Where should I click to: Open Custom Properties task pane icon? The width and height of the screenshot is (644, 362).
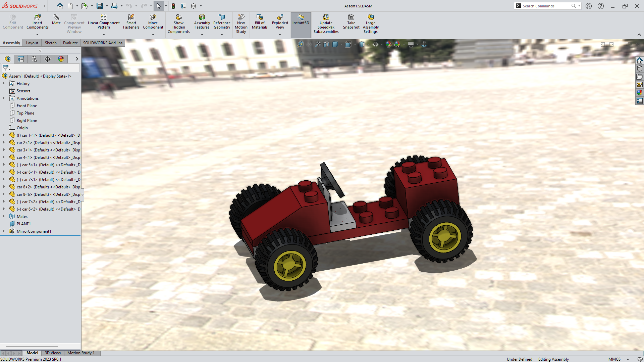tap(640, 101)
